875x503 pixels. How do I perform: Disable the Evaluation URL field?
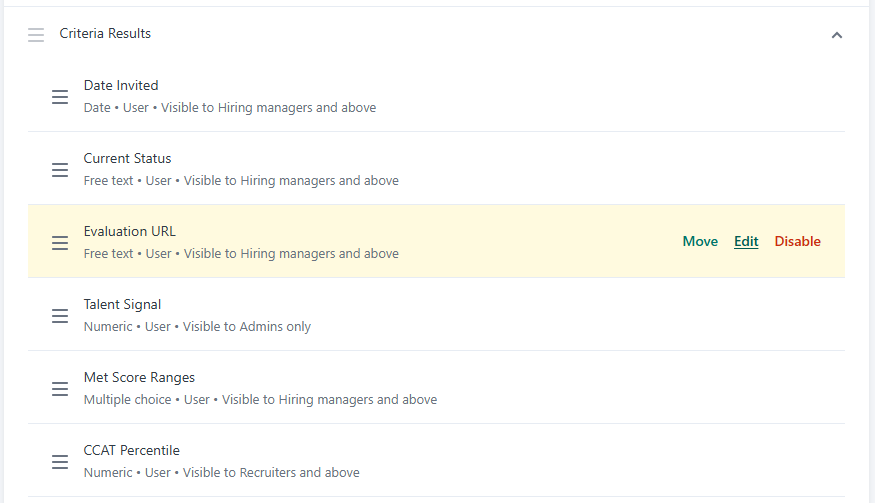click(x=797, y=241)
